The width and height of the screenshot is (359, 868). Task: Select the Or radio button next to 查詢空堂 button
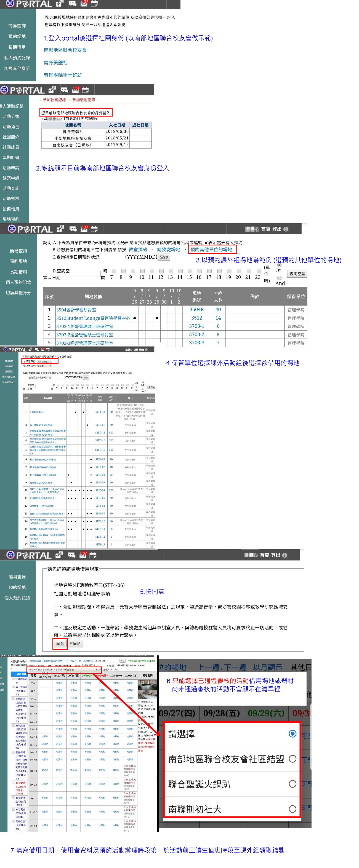tap(279, 265)
